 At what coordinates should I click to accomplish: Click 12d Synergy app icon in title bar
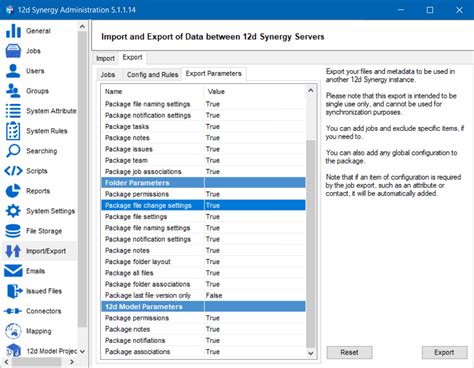coord(10,10)
